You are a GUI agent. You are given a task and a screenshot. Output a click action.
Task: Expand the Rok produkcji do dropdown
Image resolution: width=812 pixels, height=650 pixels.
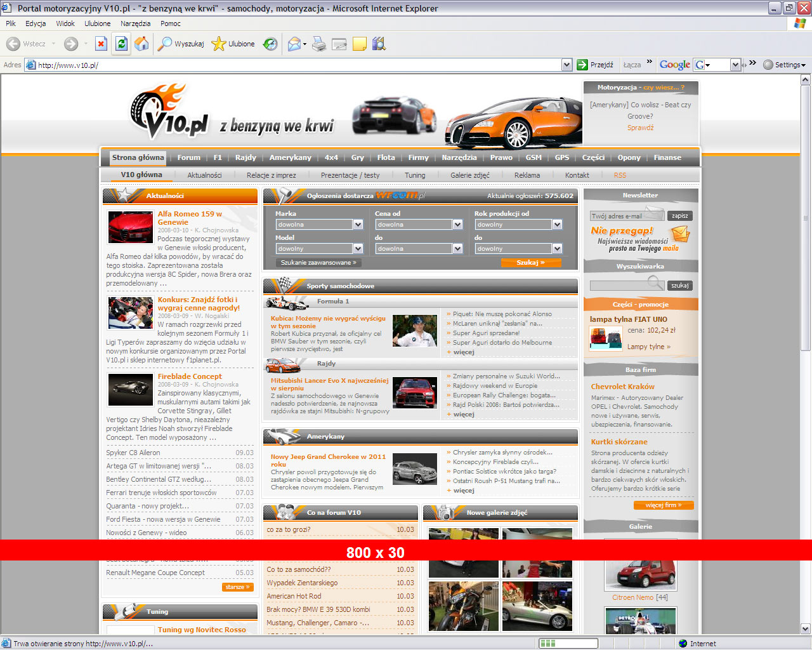[x=557, y=249]
